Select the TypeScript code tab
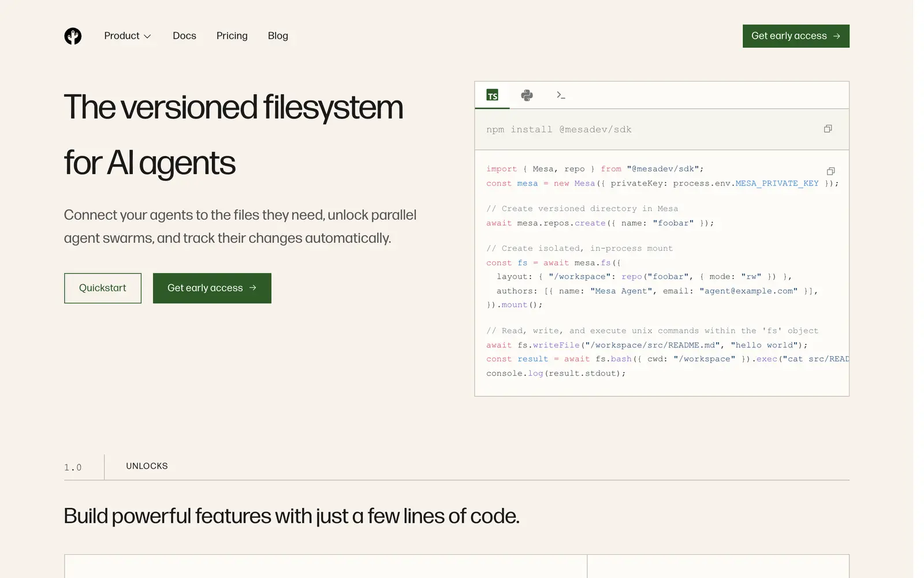Viewport: 924px width, 578px height. (492, 95)
